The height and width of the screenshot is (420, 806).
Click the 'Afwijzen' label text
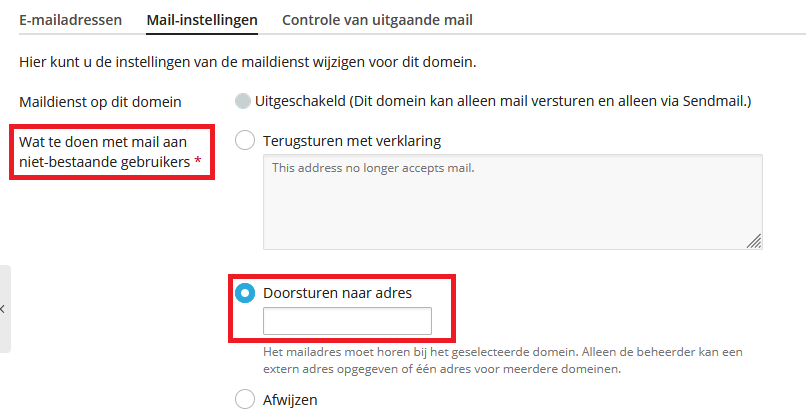(x=290, y=400)
